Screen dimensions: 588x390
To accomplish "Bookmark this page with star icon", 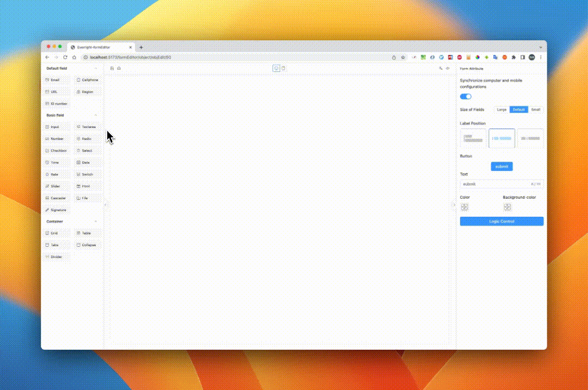I will tap(403, 57).
